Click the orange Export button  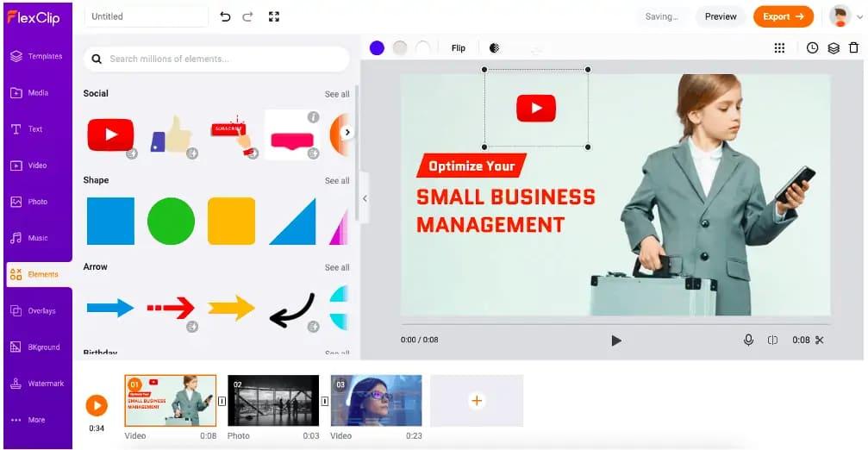click(x=784, y=16)
